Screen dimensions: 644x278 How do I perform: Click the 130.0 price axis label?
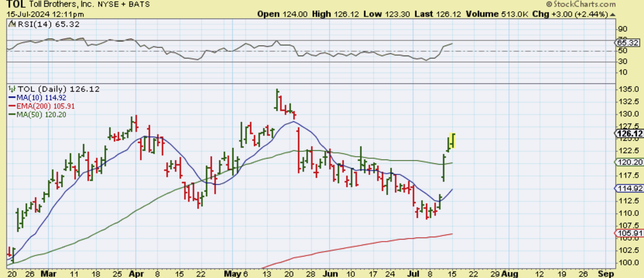coord(628,114)
